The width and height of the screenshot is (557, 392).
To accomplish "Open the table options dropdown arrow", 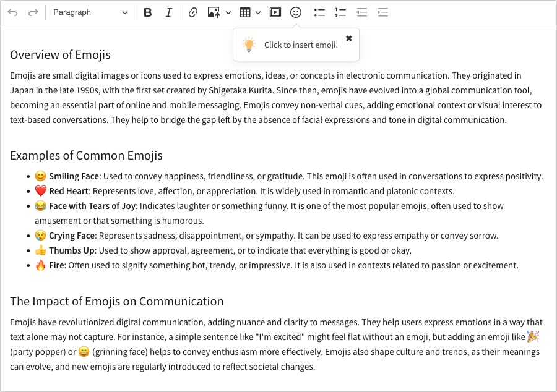I will 258,12.
